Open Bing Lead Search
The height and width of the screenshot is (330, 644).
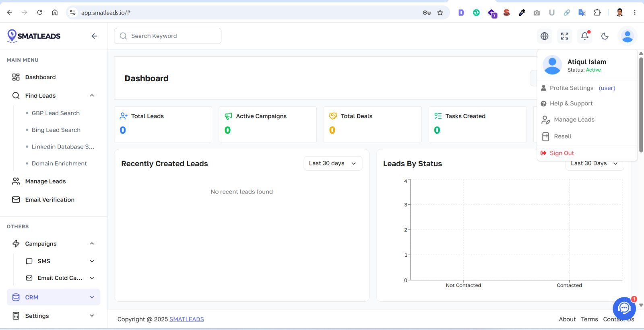[x=56, y=130]
